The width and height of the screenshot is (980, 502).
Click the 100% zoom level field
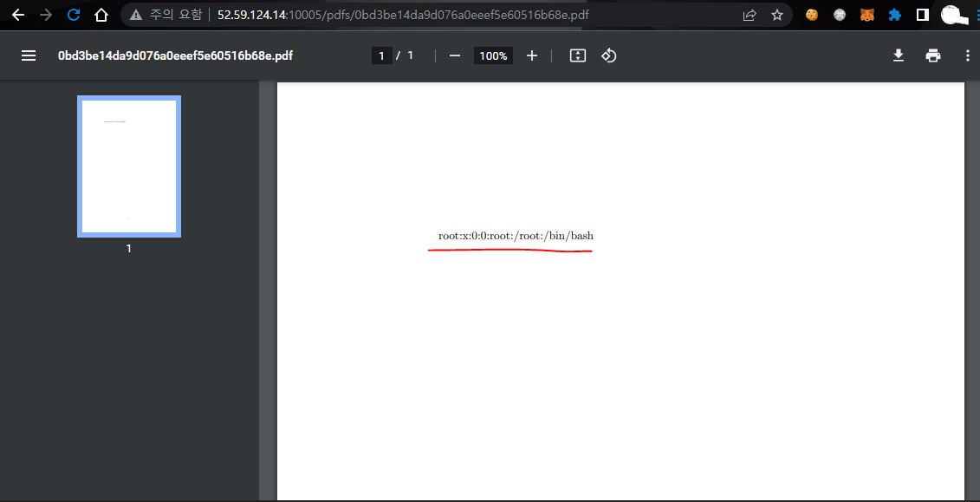[x=493, y=55]
